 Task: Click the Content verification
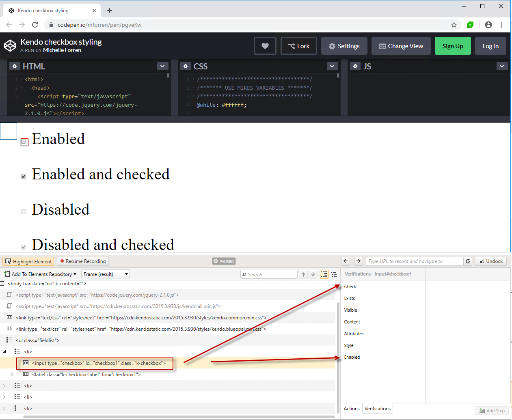point(352,322)
